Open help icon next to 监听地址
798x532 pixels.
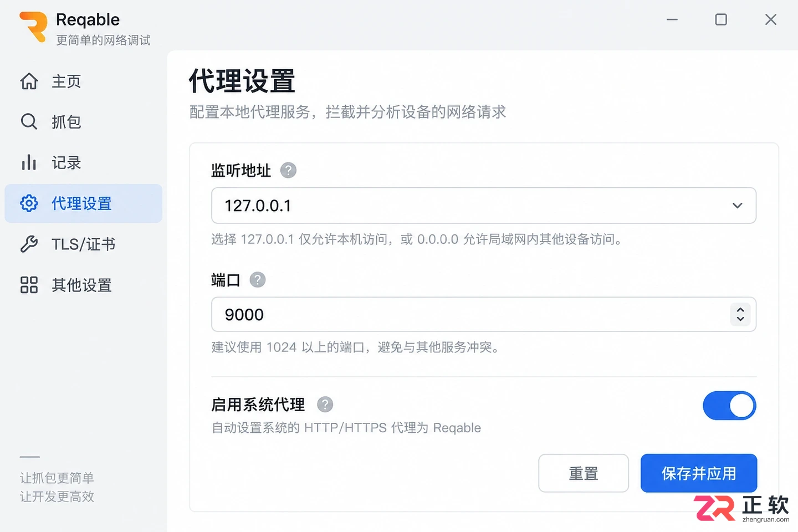coord(288,170)
